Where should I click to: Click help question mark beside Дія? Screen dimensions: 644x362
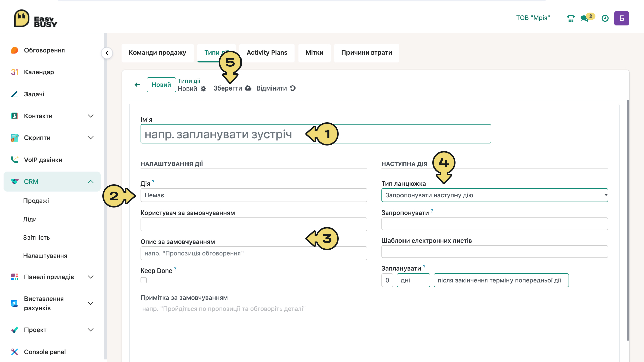click(153, 181)
